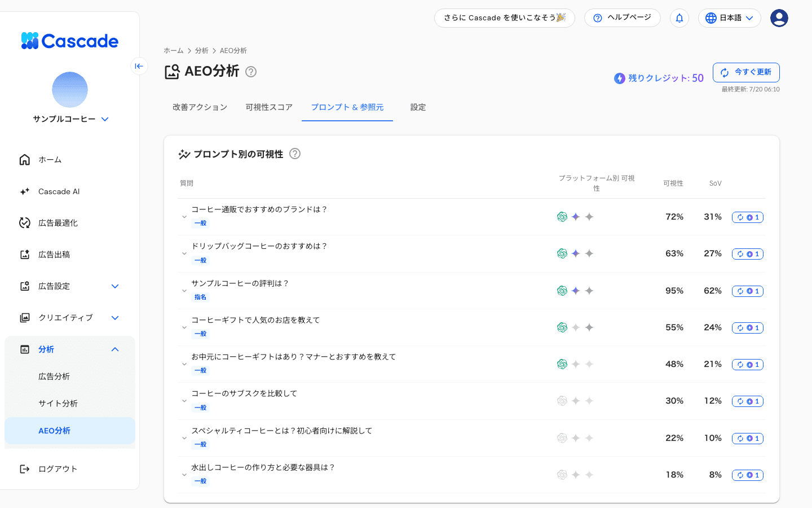
Task: Open 広告出稿 in sidebar
Action: [x=70, y=255]
